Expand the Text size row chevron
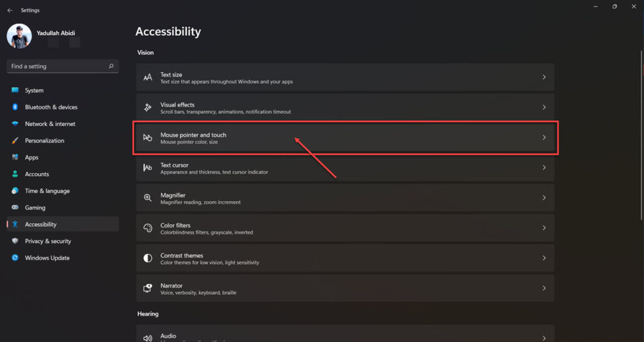 544,77
